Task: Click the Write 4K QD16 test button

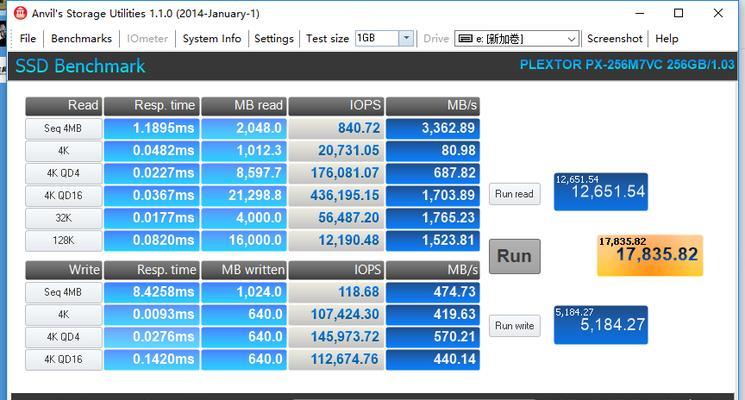Action: [x=64, y=359]
